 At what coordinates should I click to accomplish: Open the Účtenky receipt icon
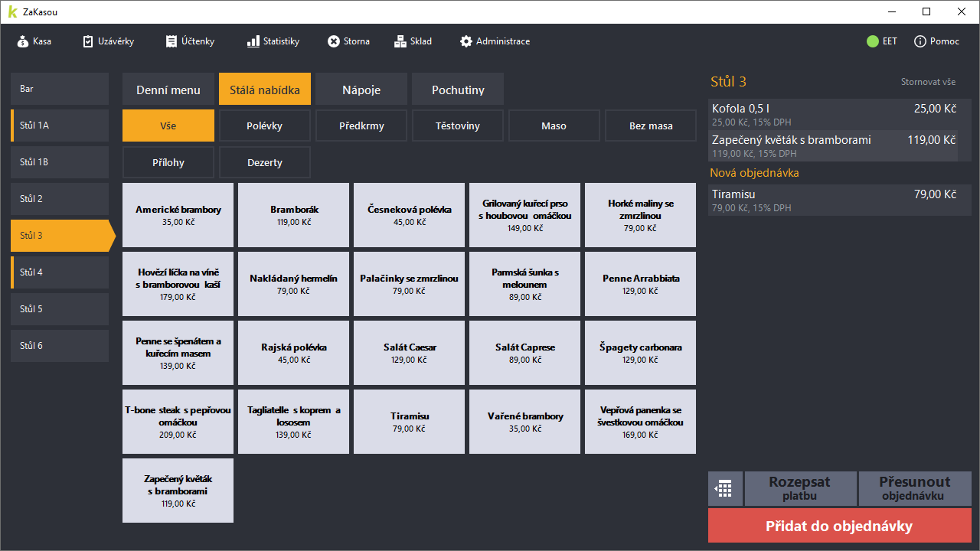pos(171,41)
